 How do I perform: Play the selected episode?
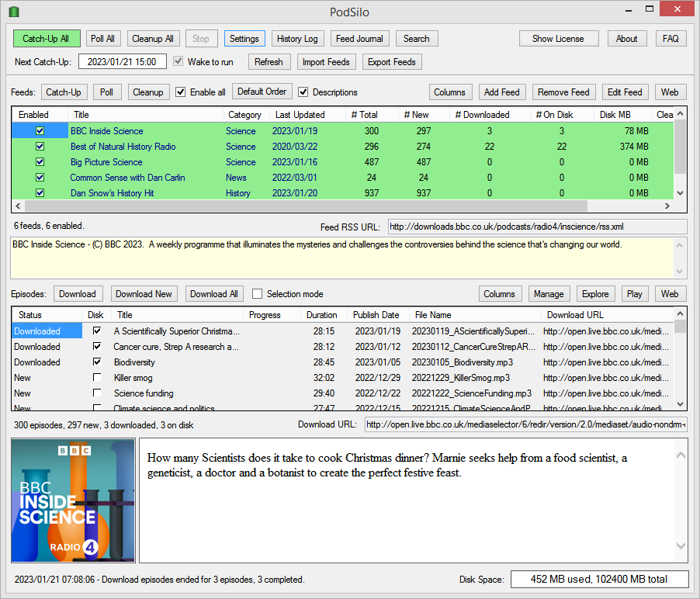click(635, 293)
